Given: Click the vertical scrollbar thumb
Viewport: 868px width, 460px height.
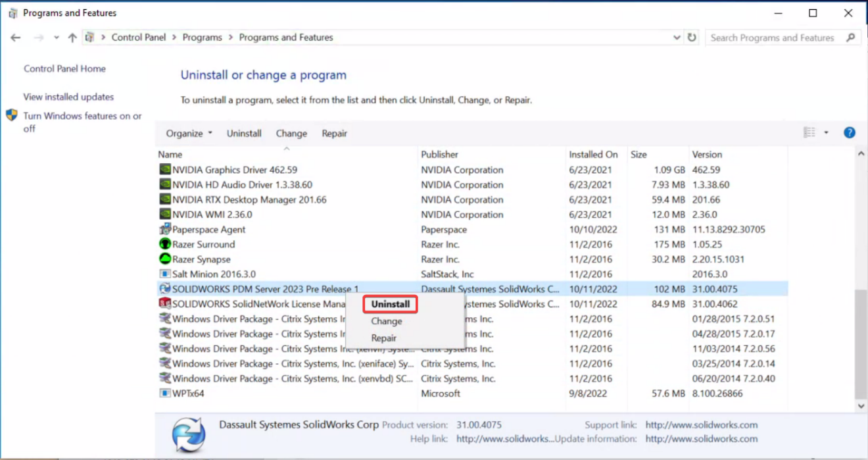Looking at the screenshot, I should coord(861,345).
